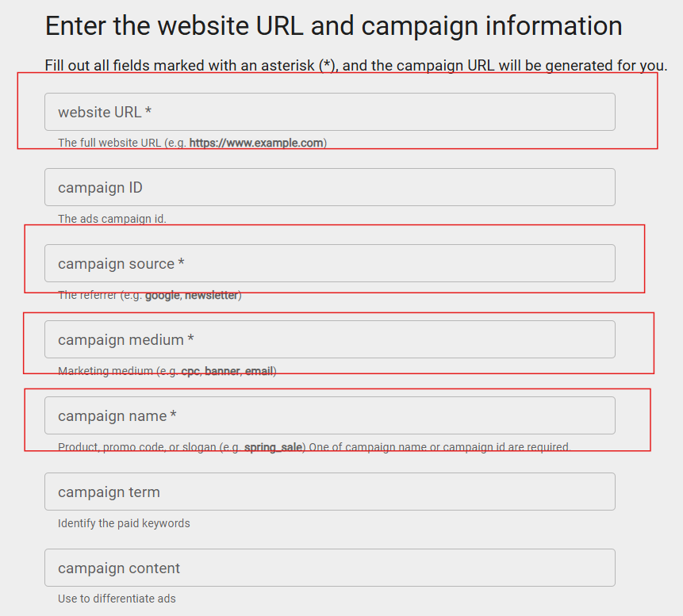Click the bold 'spring_sale' example text
Viewport: 683px width, 616px height.
[x=273, y=447]
